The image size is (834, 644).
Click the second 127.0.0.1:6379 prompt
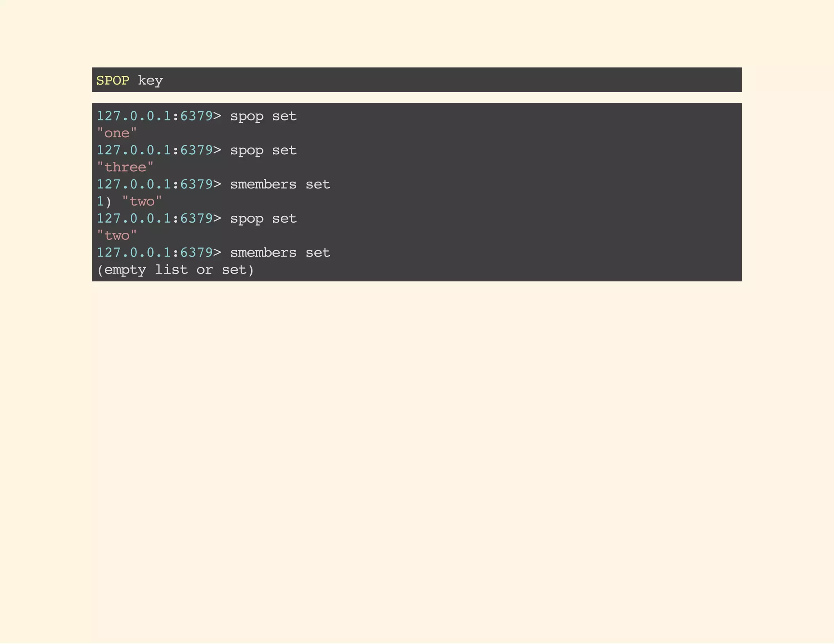tap(154, 150)
